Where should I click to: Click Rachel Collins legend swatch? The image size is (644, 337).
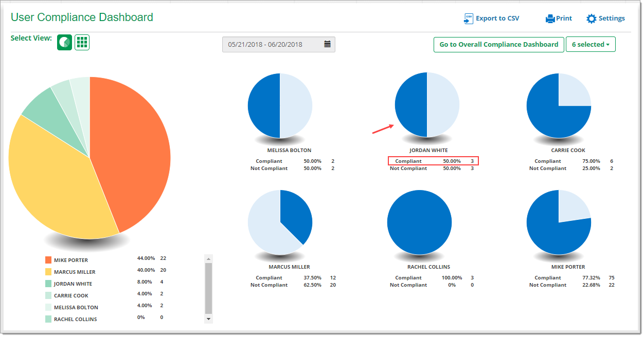coord(48,319)
